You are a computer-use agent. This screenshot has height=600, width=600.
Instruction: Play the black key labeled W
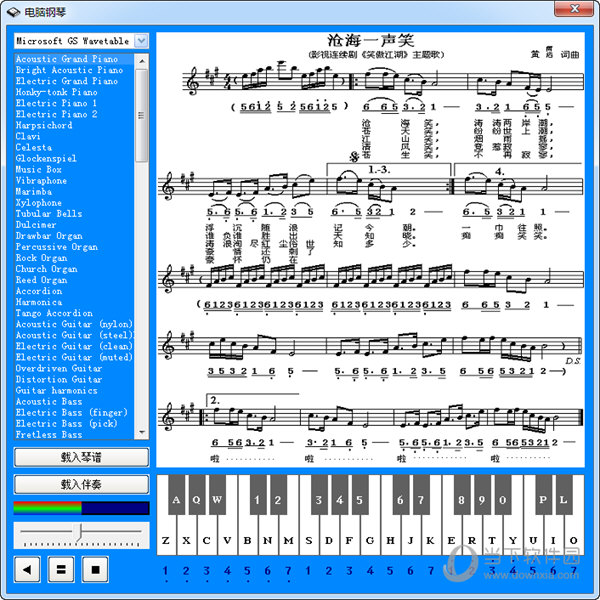point(217,500)
